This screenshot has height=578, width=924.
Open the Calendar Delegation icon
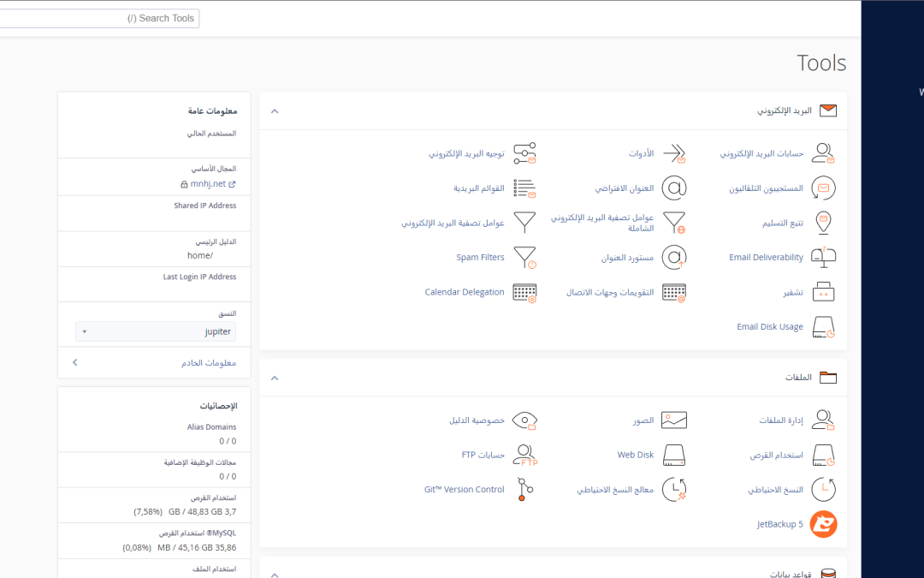tap(524, 292)
